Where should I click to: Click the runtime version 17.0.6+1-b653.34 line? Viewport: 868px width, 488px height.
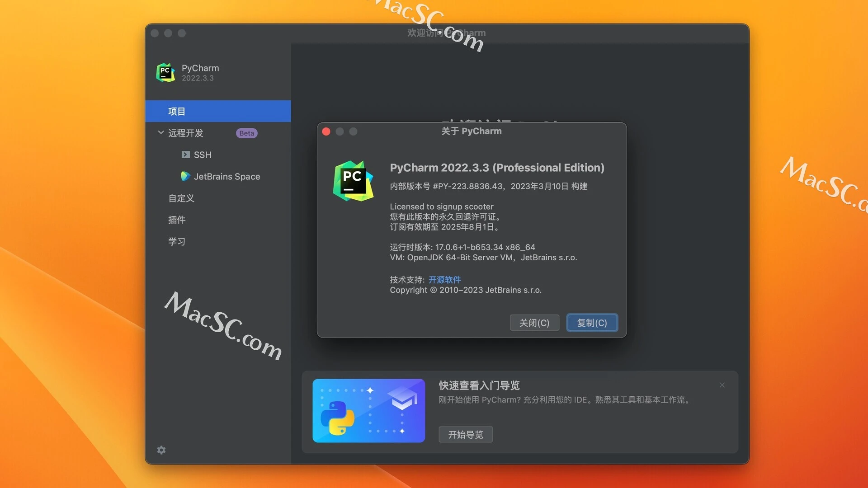coord(462,247)
